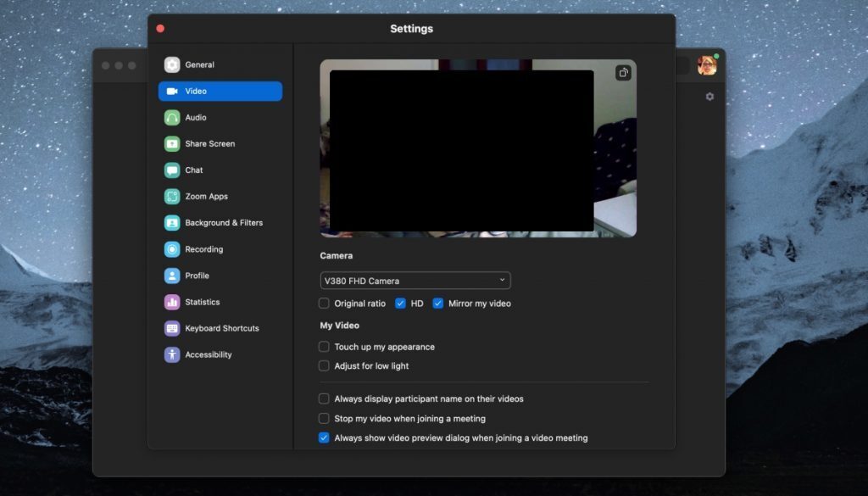This screenshot has height=496, width=868.
Task: Open the Recording settings section
Action: tap(203, 248)
